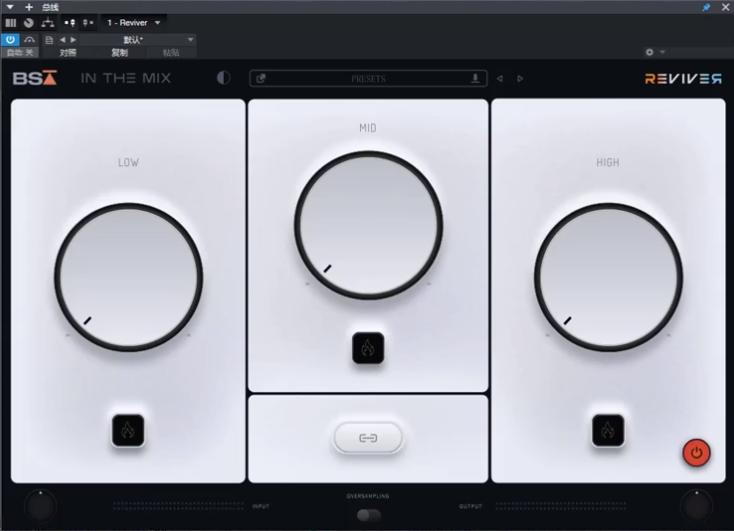Toggle the LOW band flame button
The width and height of the screenshot is (734, 531).
128,430
